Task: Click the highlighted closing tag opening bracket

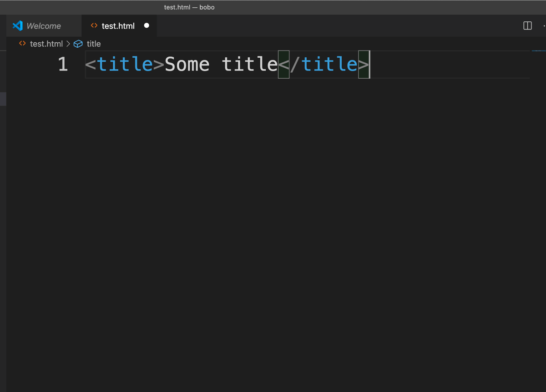Action: tap(283, 65)
